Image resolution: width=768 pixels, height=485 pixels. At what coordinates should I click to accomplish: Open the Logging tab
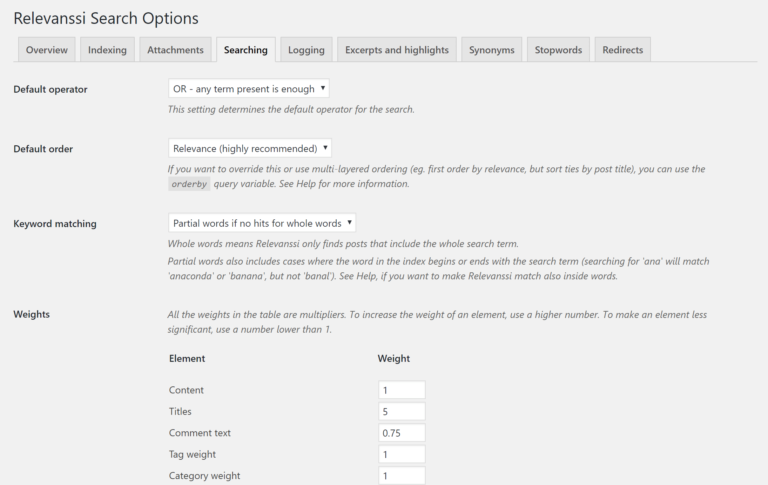pos(306,49)
